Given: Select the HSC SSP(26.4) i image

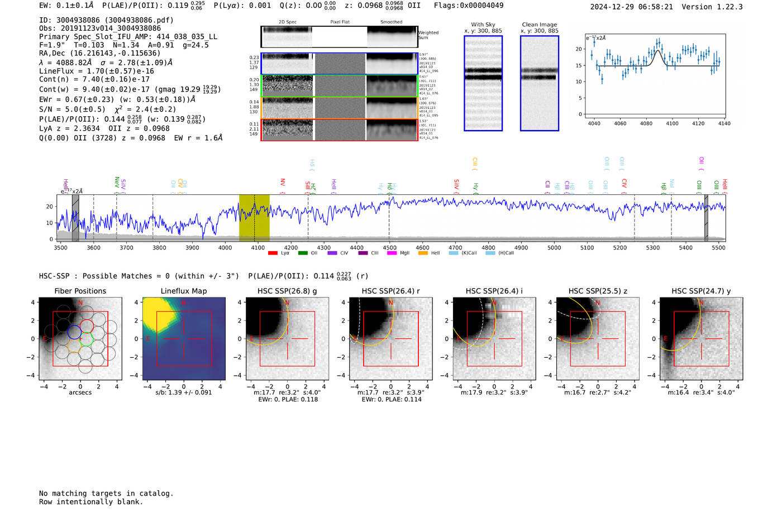Looking at the screenshot, I should 494,339.
